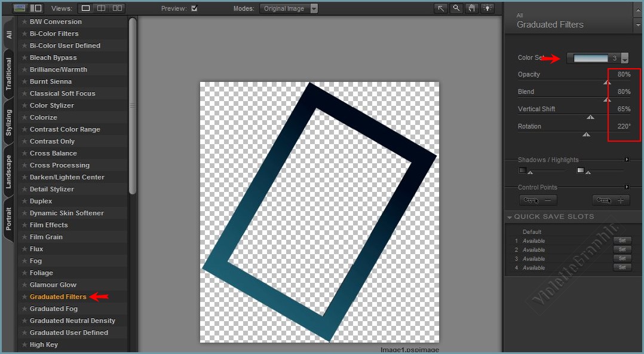Switch to side-by-side preview view
Image resolution: width=644 pixels, height=354 pixels.
pyautogui.click(x=117, y=8)
